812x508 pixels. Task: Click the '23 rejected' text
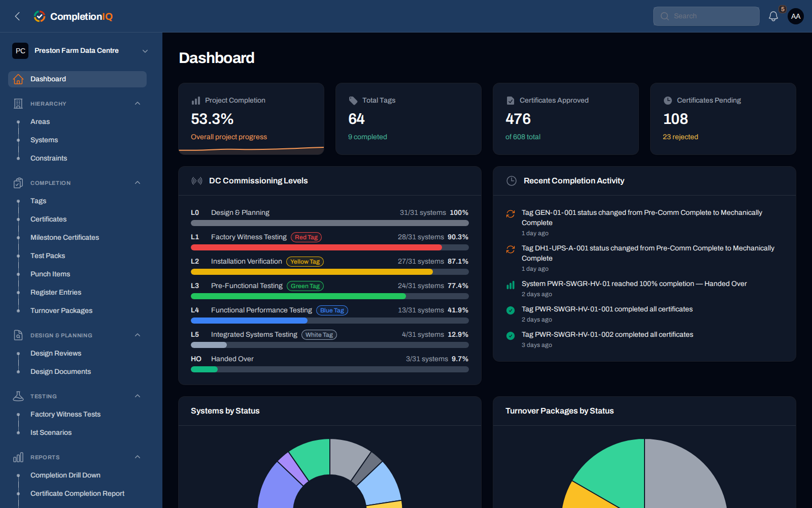pos(681,137)
